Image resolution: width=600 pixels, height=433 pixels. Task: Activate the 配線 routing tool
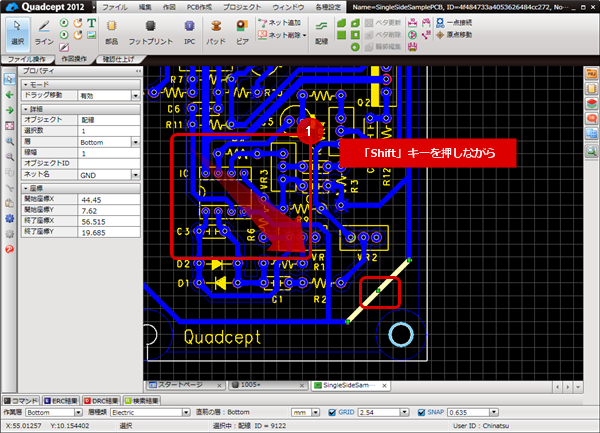point(321,33)
